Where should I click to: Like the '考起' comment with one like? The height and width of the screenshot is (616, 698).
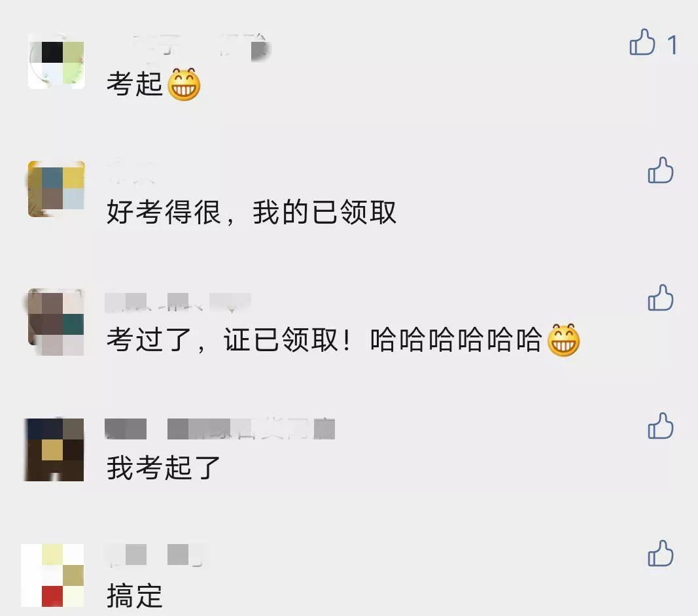[x=642, y=43]
